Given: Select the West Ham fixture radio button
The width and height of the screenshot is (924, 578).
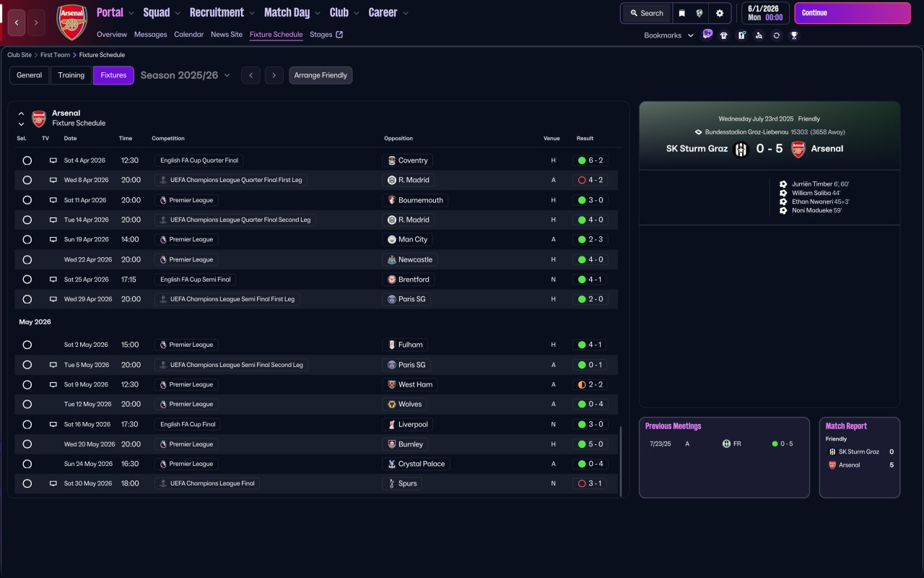Looking at the screenshot, I should (x=27, y=384).
